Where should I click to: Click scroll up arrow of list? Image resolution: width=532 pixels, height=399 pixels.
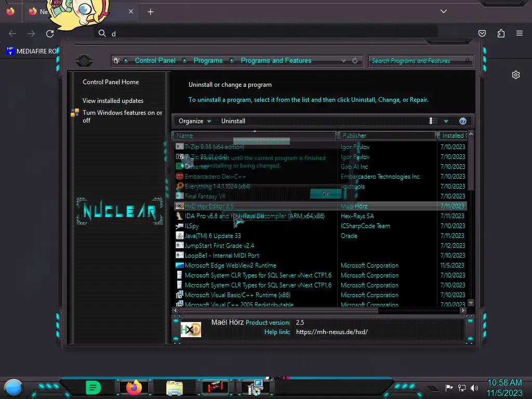[x=471, y=134]
